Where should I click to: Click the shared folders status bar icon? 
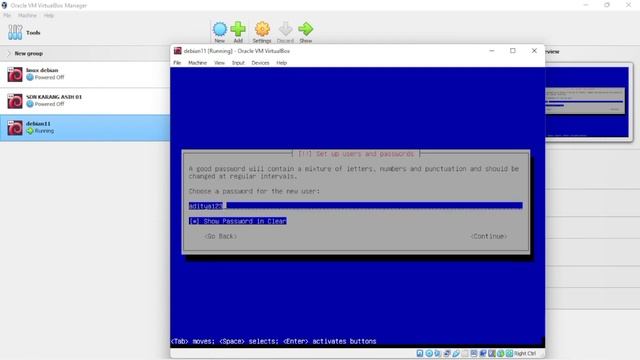click(465, 353)
